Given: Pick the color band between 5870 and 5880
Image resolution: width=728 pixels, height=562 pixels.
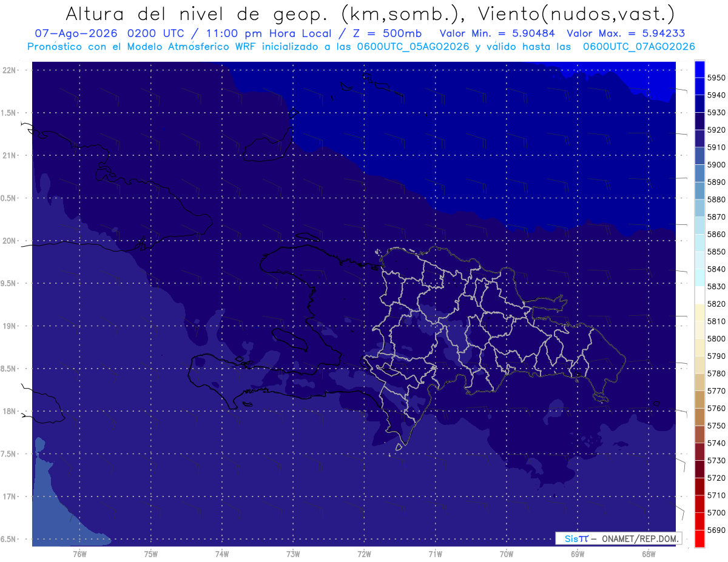Looking at the screenshot, I should (699, 208).
